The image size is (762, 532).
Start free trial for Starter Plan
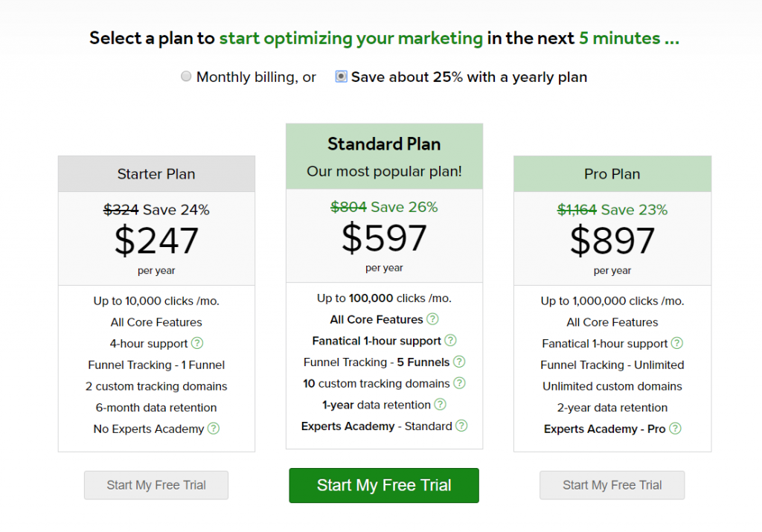156,485
